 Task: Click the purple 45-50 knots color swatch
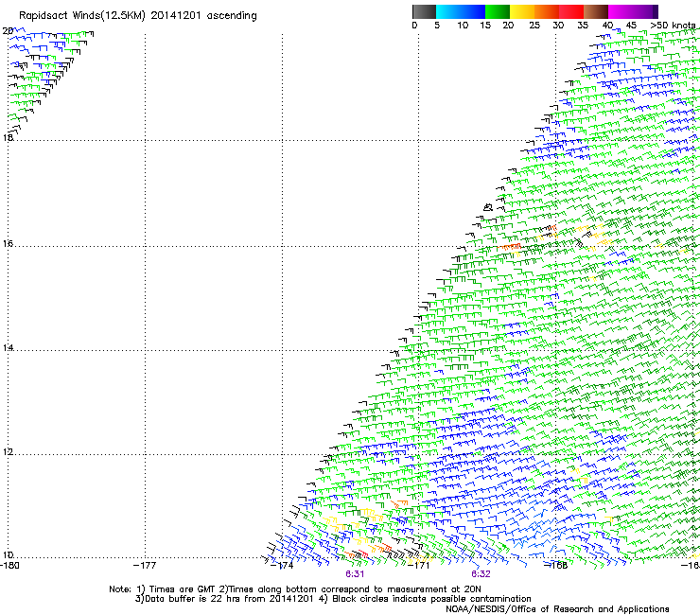point(645,11)
